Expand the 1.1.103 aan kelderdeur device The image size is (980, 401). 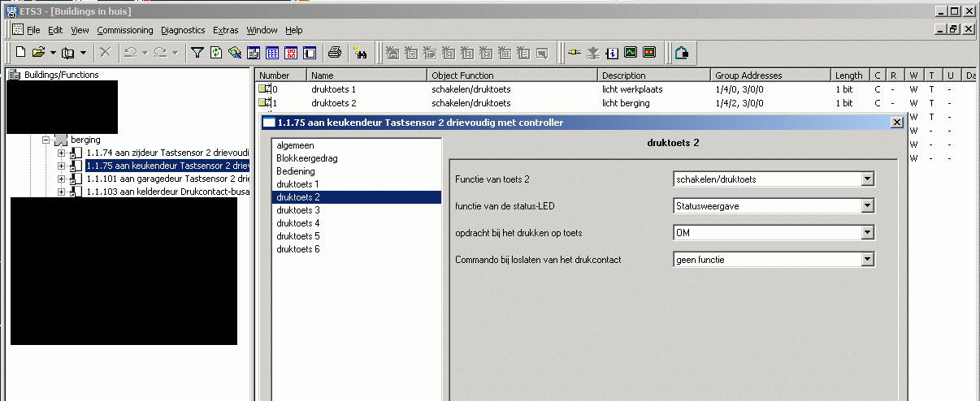pyautogui.click(x=61, y=192)
